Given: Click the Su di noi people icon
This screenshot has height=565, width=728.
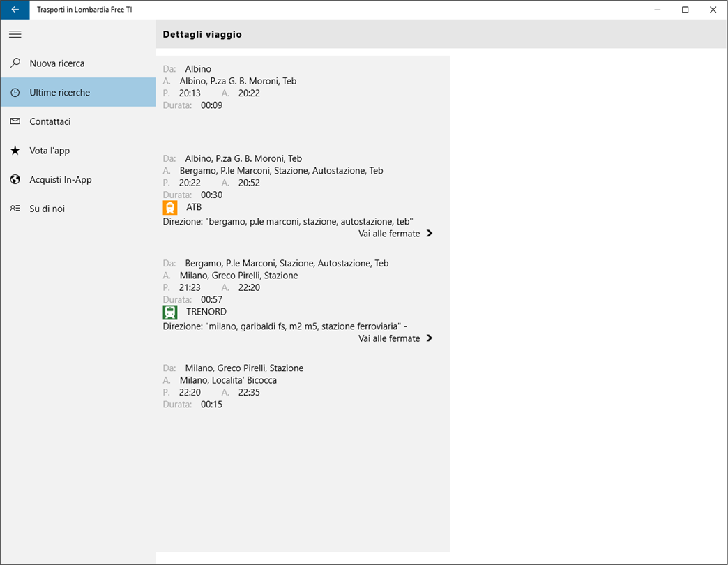Looking at the screenshot, I should pyautogui.click(x=15, y=209).
